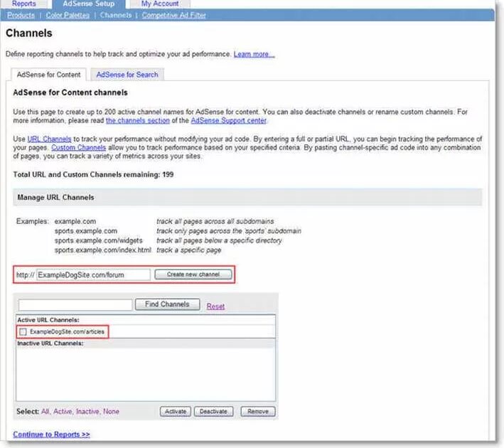Click the 'Channels' page heading
The height and width of the screenshot is (448, 504).
point(29,33)
